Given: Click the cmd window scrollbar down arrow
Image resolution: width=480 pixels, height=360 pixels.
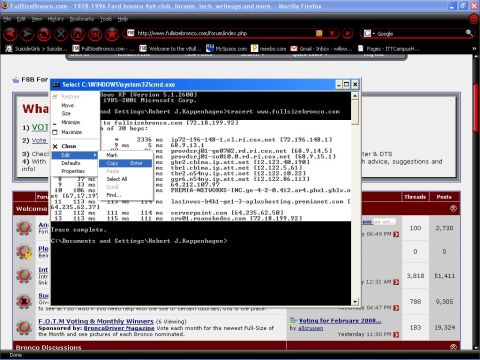Looking at the screenshot, I should coord(355,301).
